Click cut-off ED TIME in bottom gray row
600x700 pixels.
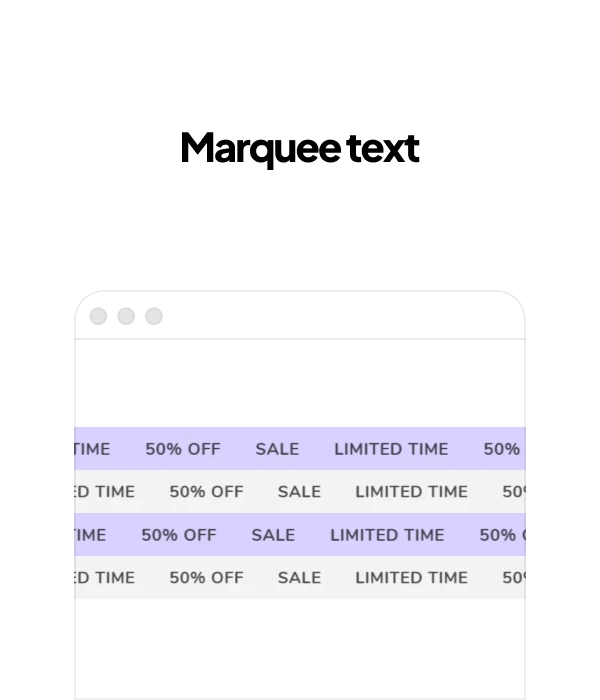(x=105, y=578)
